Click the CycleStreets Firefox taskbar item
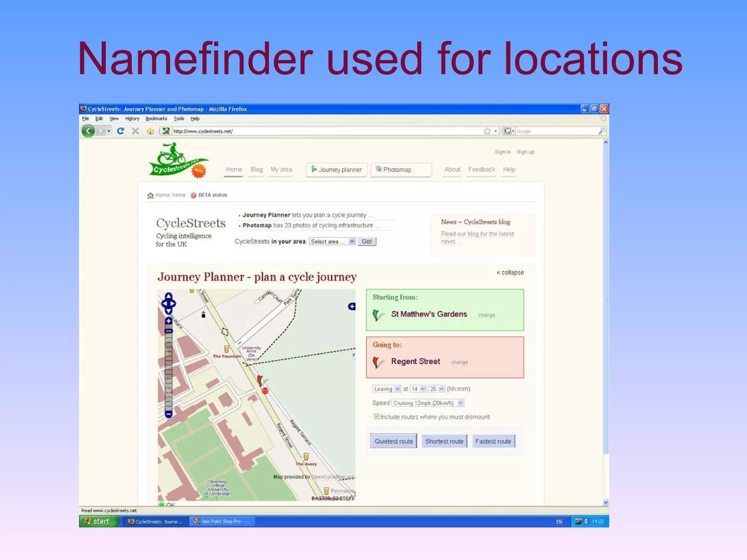Screen dimensions: 747x560 pos(155,521)
